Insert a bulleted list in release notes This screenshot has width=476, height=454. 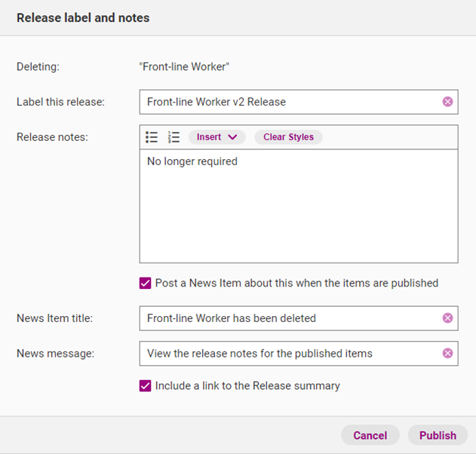pyautogui.click(x=152, y=137)
